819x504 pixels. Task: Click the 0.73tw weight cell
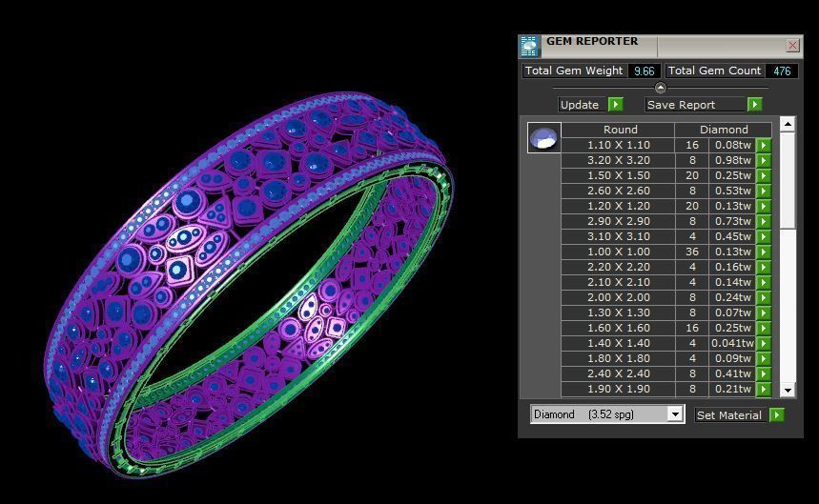click(733, 221)
